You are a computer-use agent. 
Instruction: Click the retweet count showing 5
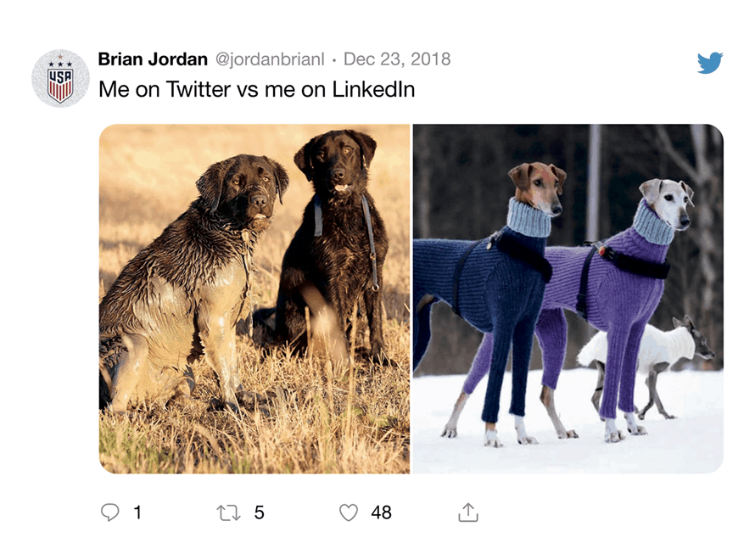[260, 512]
